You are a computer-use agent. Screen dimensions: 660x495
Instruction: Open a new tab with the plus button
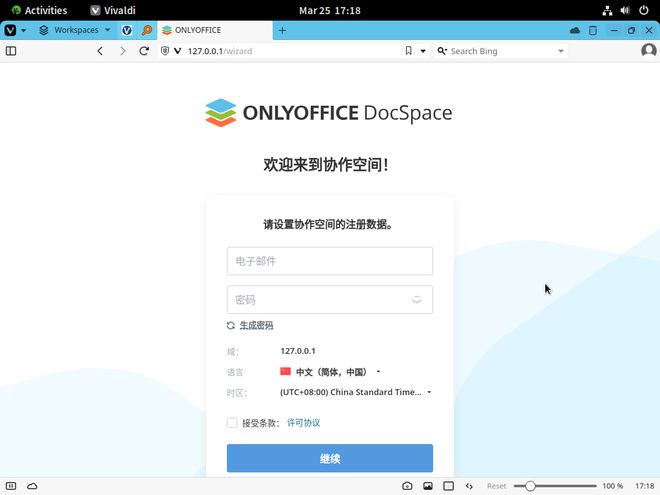coord(282,30)
